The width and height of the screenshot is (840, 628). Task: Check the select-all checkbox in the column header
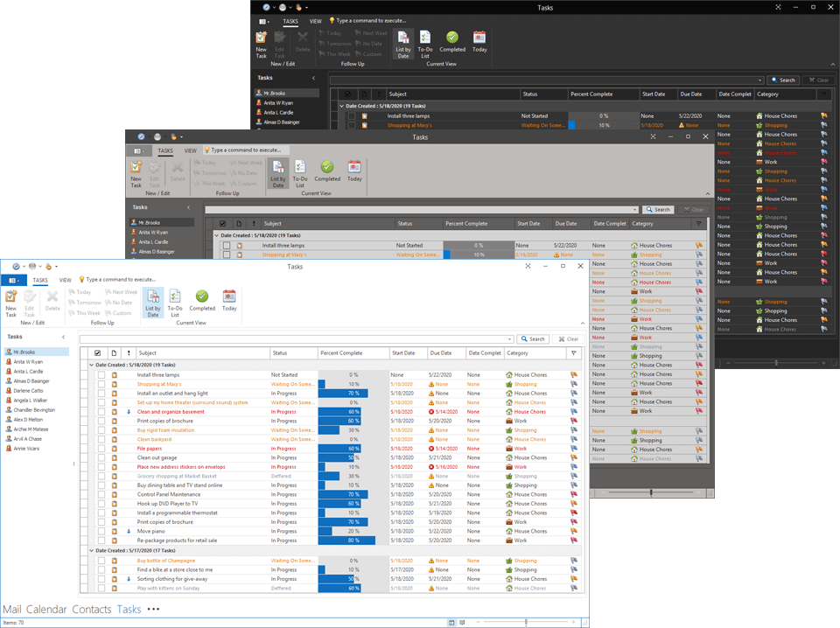pyautogui.click(x=96, y=352)
